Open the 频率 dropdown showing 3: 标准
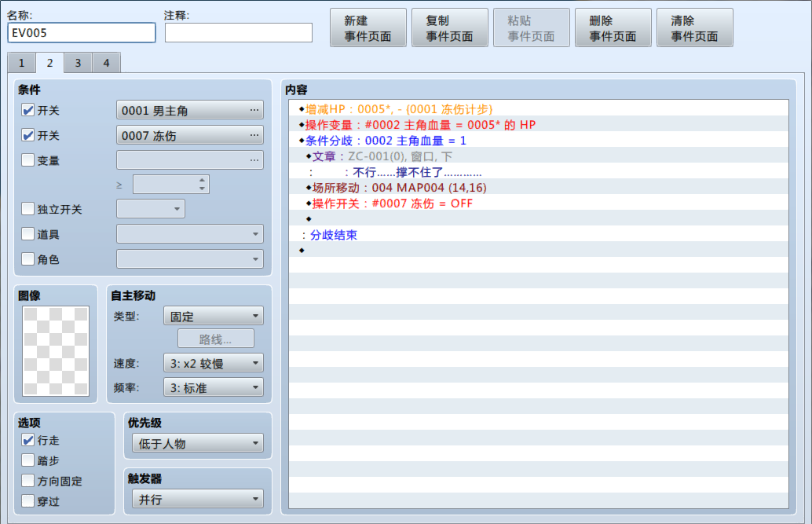 point(214,387)
